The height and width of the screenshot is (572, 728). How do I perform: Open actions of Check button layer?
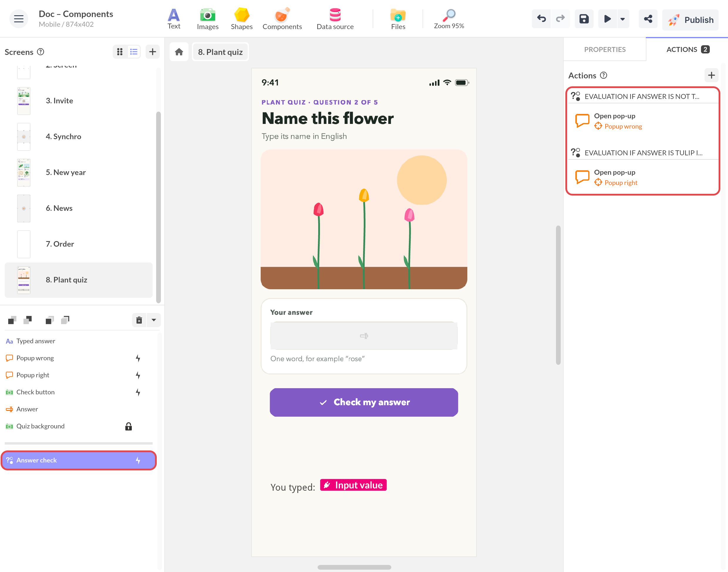138,392
